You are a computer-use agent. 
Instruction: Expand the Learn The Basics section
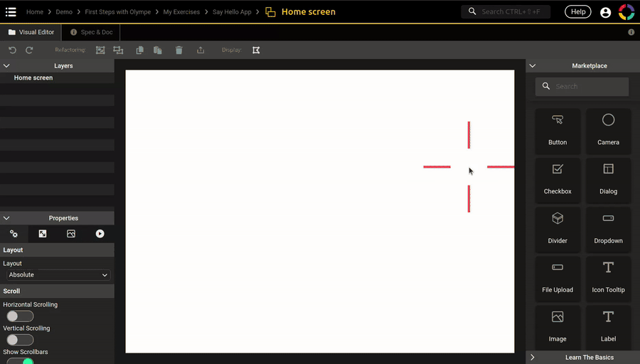[x=533, y=357]
